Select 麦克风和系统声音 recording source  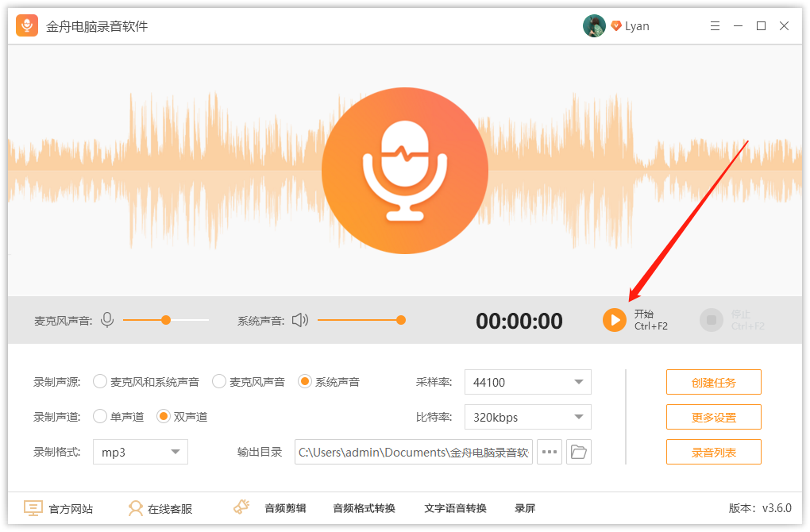point(100,381)
